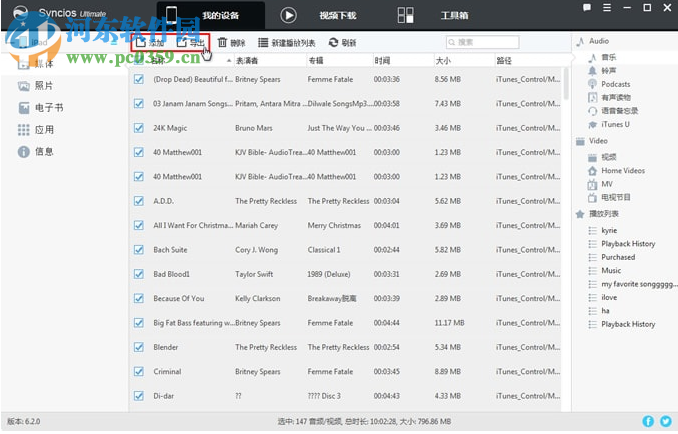Sort by the Path (路径) column header
The image size is (678, 434).
pos(528,61)
